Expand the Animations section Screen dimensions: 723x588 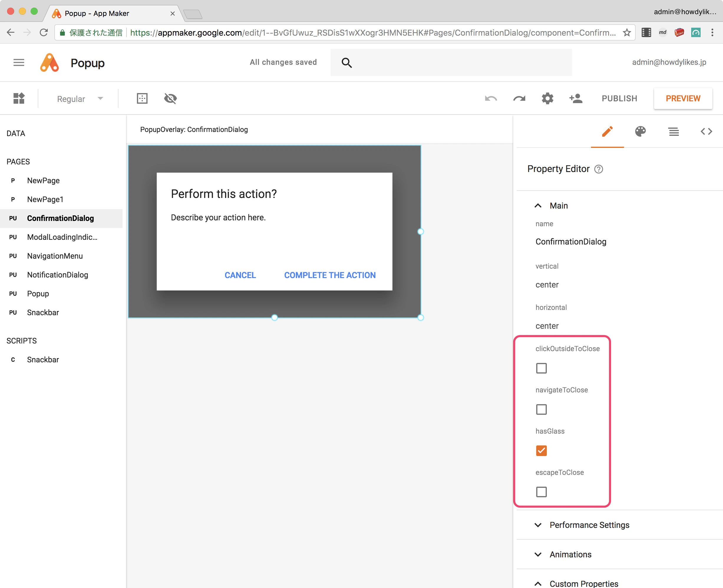coord(538,554)
